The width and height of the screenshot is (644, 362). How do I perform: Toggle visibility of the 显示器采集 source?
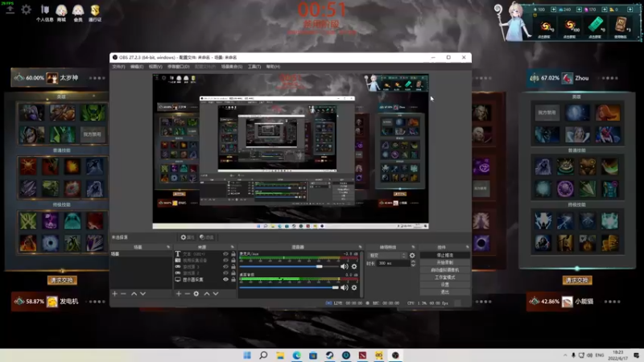coord(225,279)
